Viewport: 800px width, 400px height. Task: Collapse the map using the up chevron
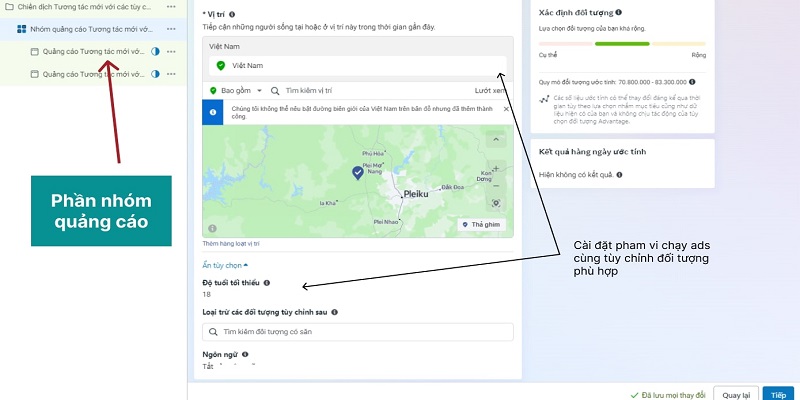pos(496,139)
